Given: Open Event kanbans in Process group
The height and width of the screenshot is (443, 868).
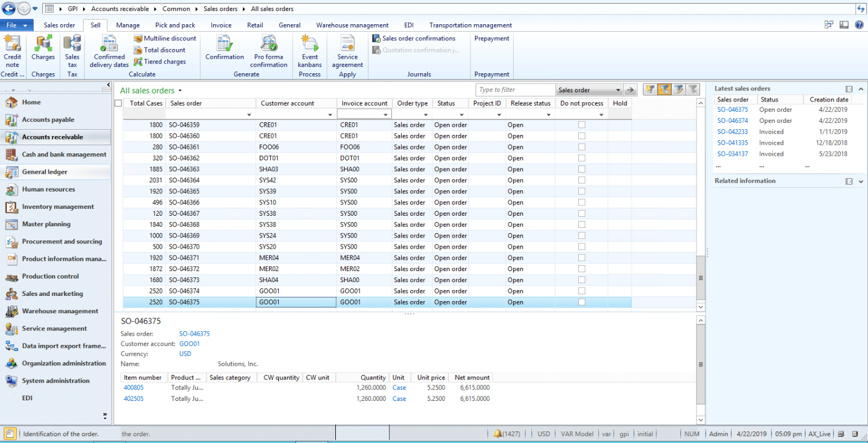Looking at the screenshot, I should pyautogui.click(x=309, y=52).
